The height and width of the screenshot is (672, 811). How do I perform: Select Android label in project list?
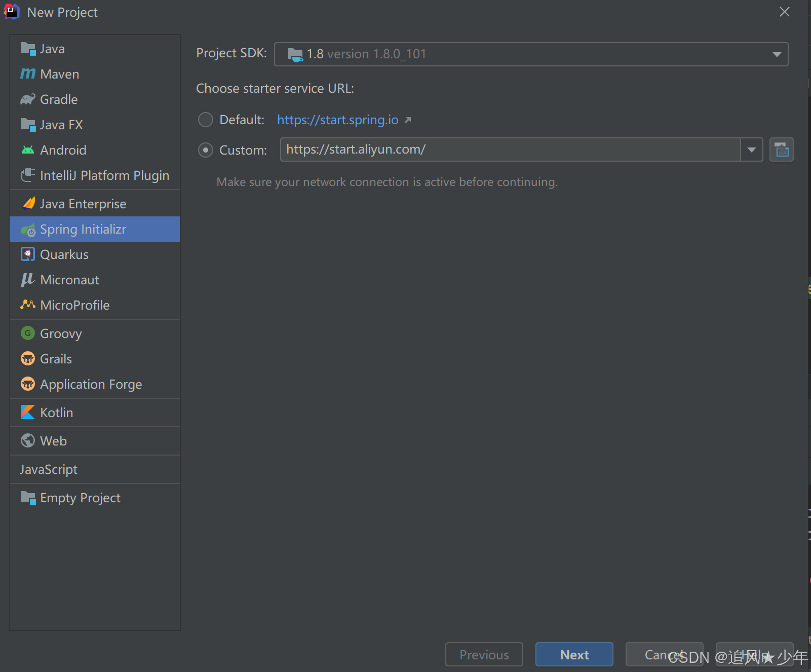[63, 150]
